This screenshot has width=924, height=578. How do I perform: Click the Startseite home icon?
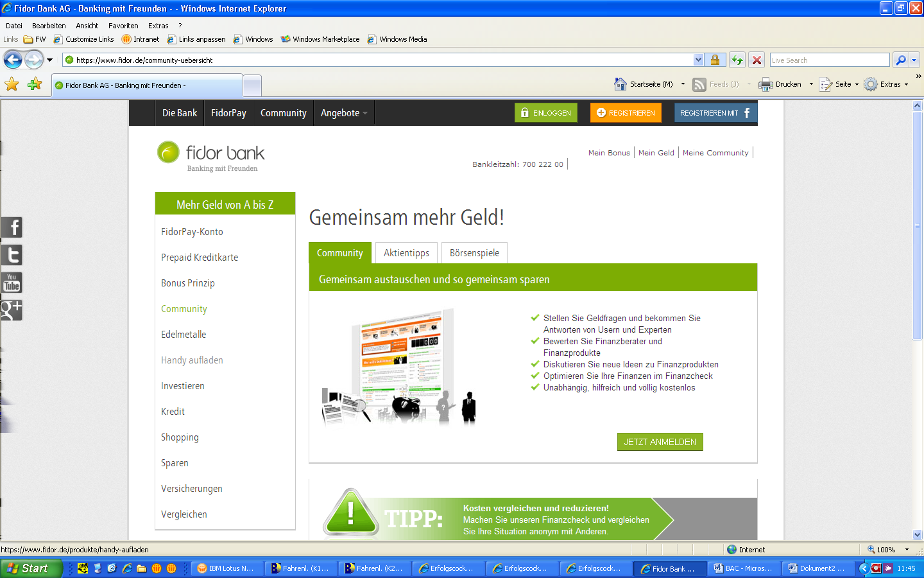pos(620,84)
